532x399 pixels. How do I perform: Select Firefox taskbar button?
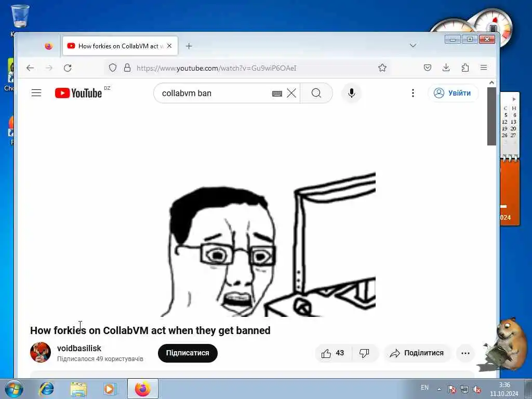(143, 389)
